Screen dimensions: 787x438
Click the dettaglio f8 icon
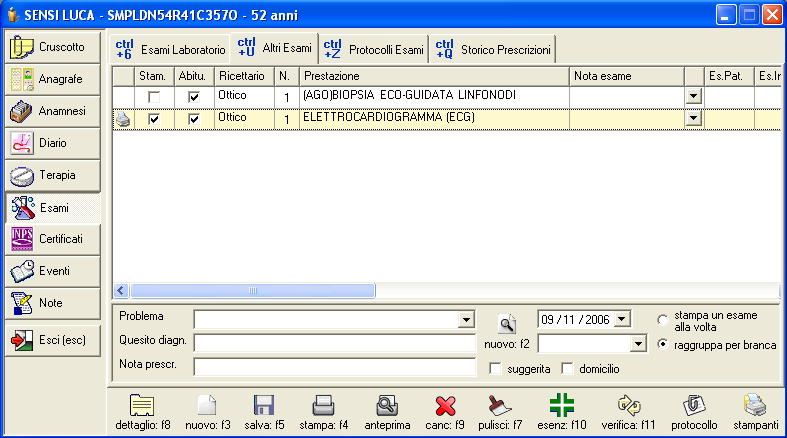(x=142, y=405)
